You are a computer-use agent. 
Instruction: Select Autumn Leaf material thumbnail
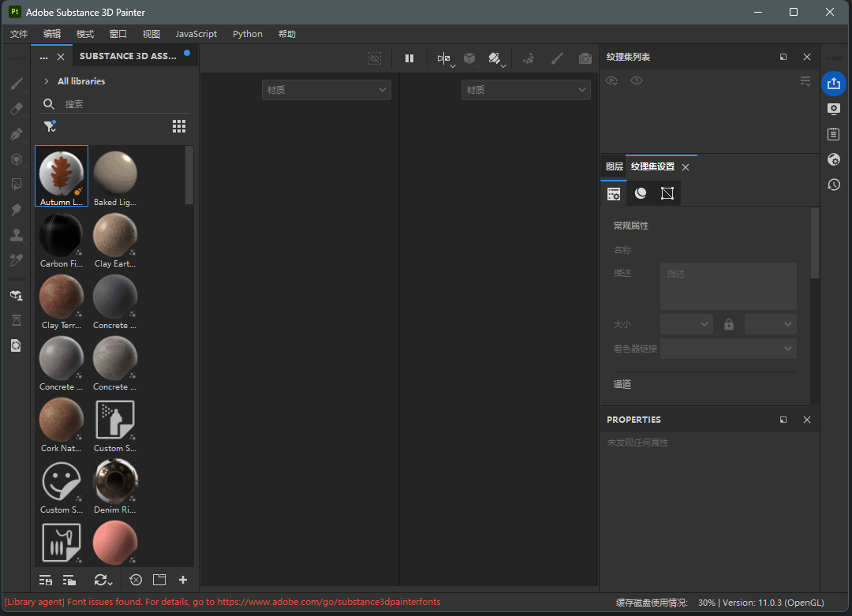[62, 176]
